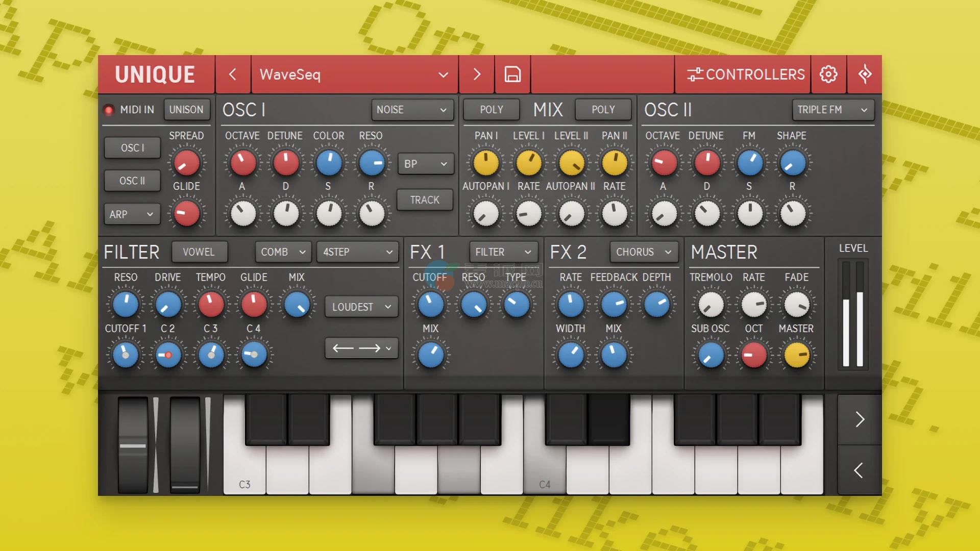This screenshot has width=980, height=551.
Task: Open the LOUDEST filter mode dropdown
Action: tap(361, 307)
